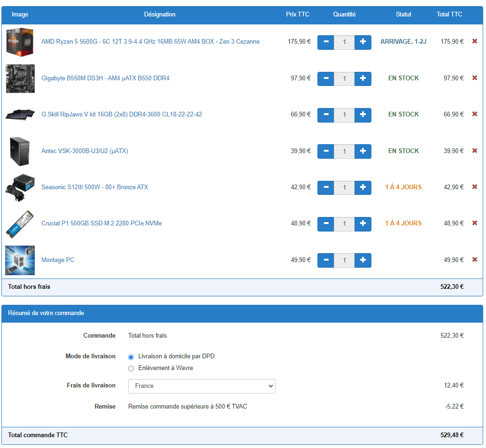Increase quantity of Montage PC
Viewport: 486px width, 448px height.
[363, 260]
